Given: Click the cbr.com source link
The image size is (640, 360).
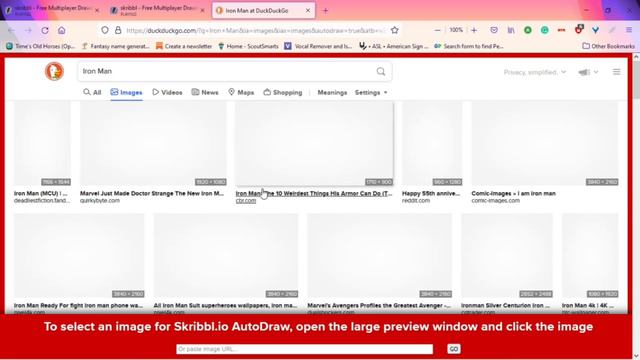Looking at the screenshot, I should tap(246, 201).
